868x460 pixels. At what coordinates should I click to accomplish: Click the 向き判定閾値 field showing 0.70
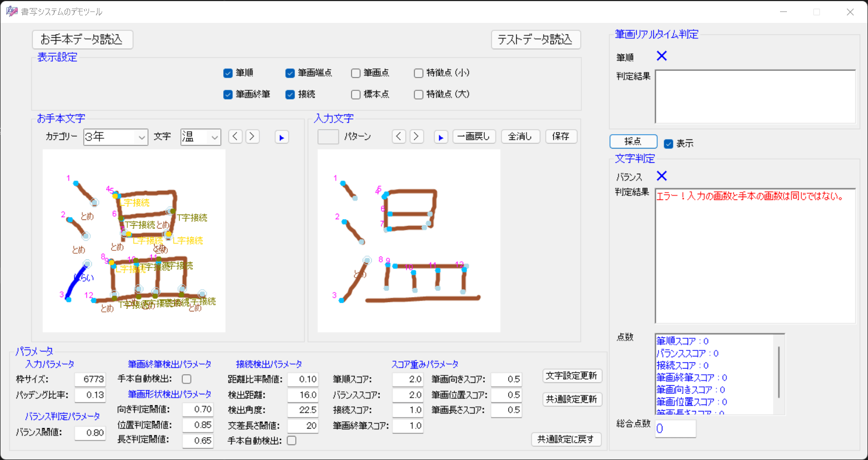click(x=198, y=410)
